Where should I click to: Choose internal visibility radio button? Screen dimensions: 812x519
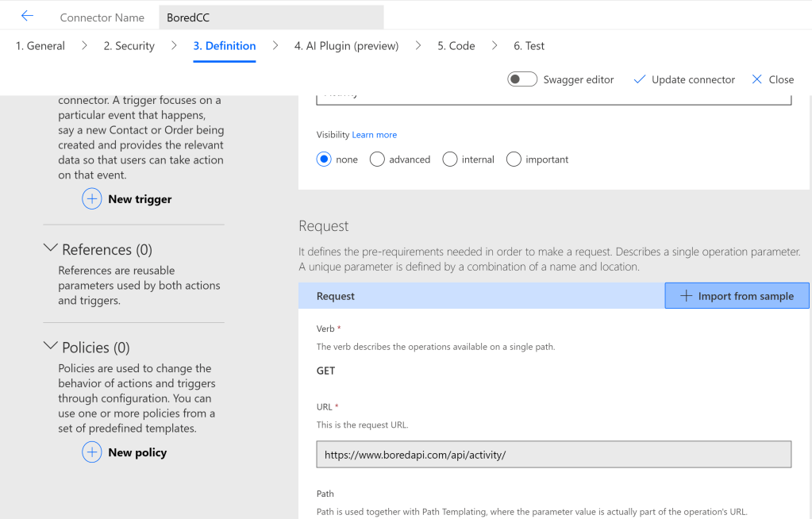point(450,160)
